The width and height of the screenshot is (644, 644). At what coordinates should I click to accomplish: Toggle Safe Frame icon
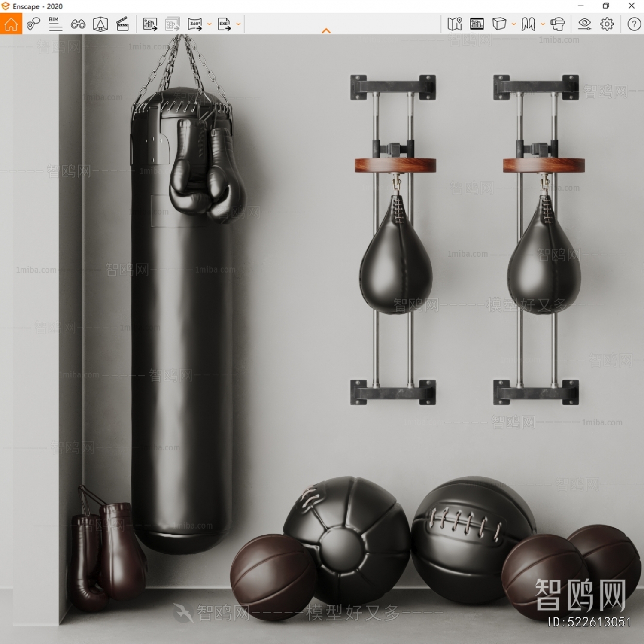point(100,24)
